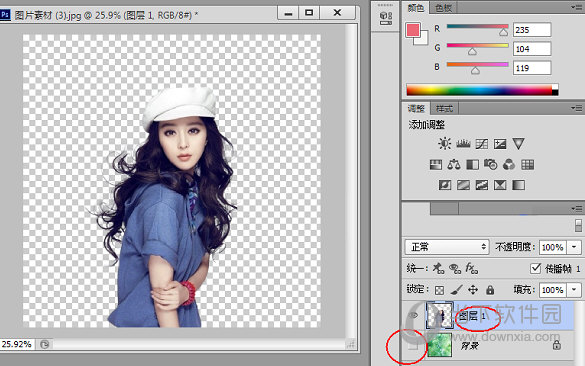This screenshot has width=585, height=366.
Task: Add a Posterize adjustment
Action: (463, 185)
